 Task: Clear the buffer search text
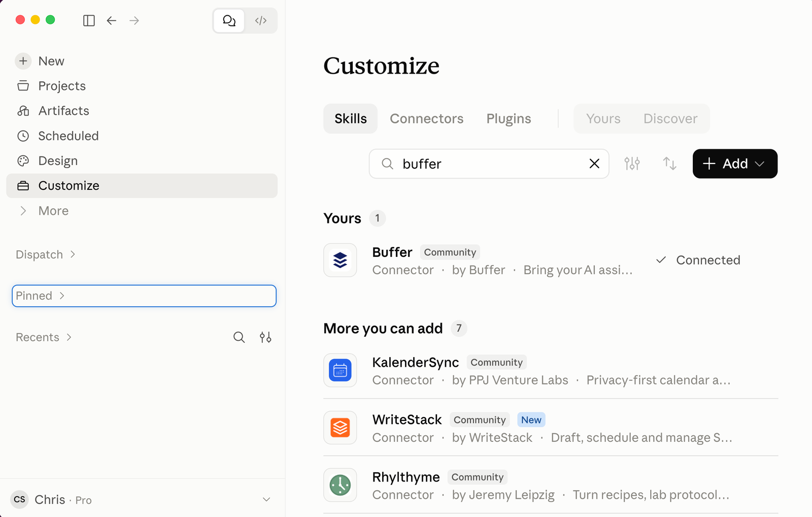[594, 164]
